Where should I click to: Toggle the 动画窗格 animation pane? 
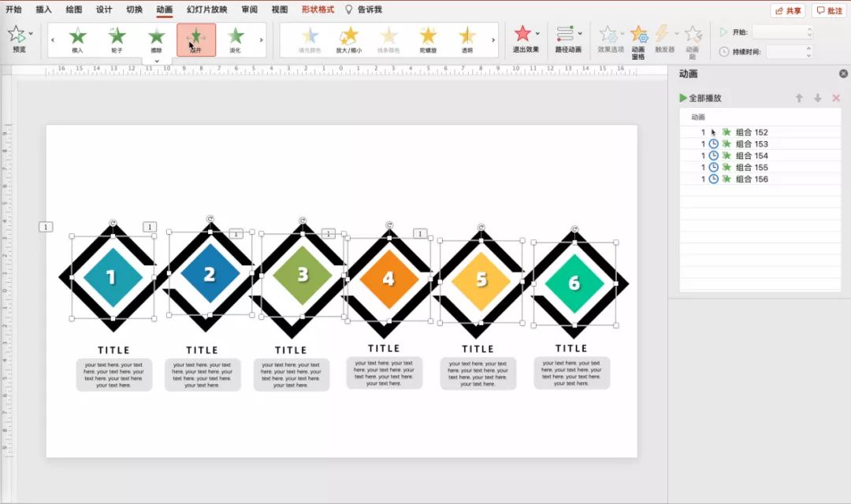[639, 41]
